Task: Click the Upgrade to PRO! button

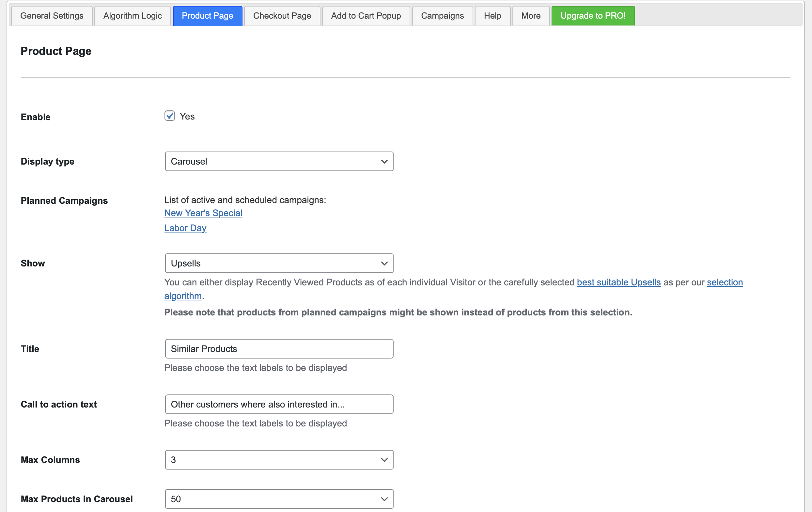Action: [x=593, y=16]
